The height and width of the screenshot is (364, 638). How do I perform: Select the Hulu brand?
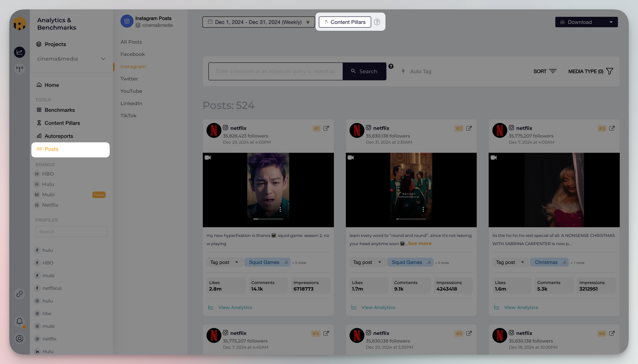48,184
